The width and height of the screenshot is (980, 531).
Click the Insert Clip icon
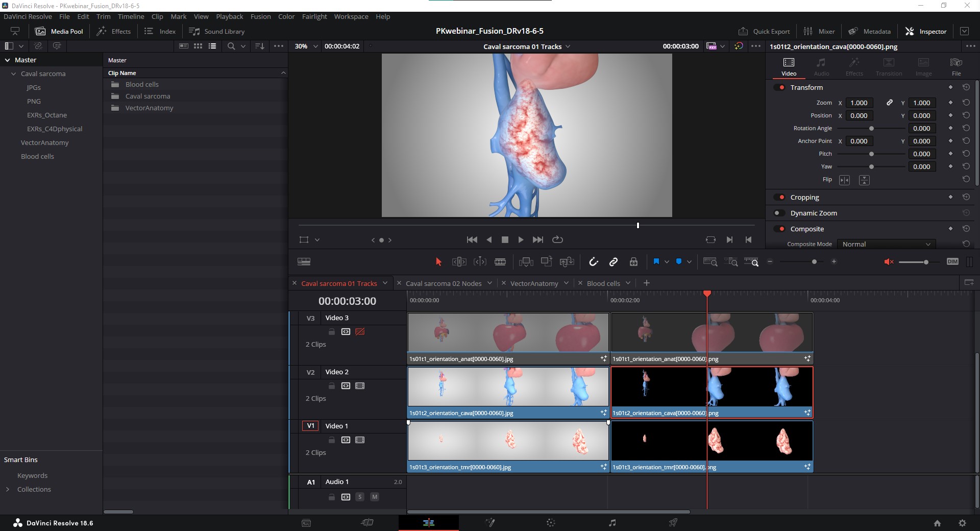tap(526, 261)
